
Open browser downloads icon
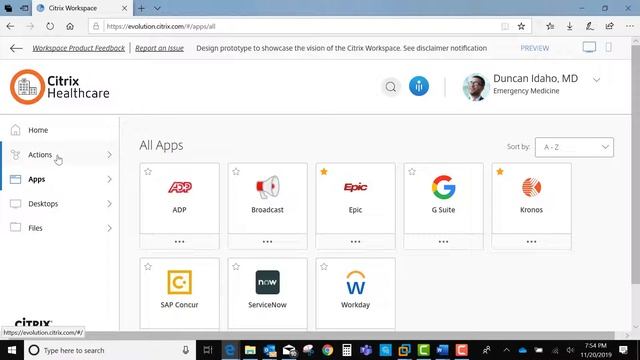[x=569, y=26]
